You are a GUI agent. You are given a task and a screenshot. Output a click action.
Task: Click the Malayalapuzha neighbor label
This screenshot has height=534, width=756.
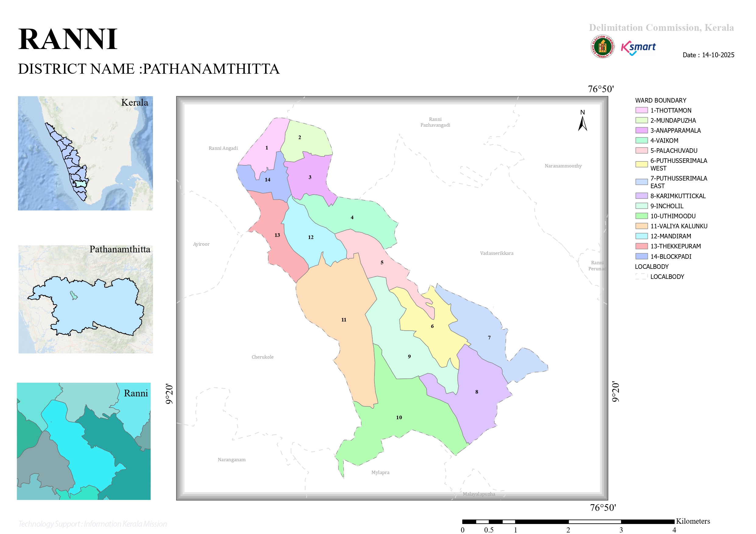(x=479, y=494)
